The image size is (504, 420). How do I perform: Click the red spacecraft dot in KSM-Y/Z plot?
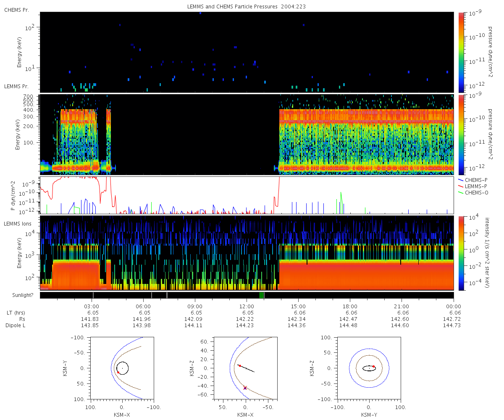pos(373,366)
